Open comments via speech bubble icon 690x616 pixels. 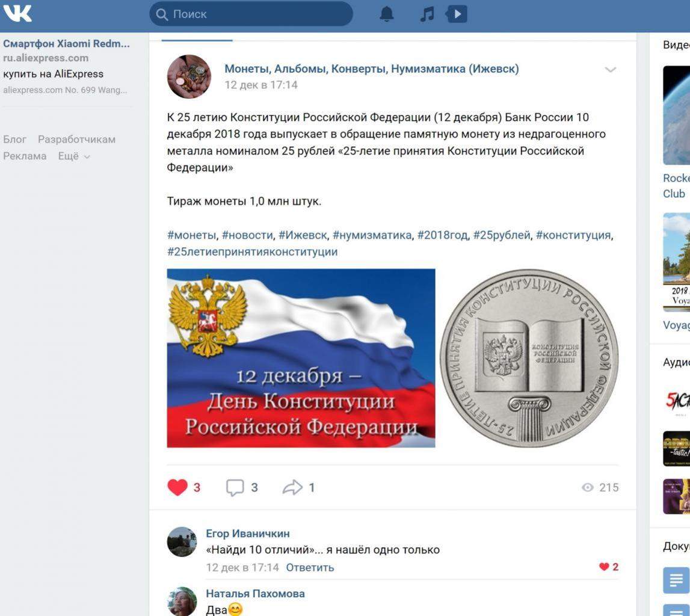pos(235,487)
